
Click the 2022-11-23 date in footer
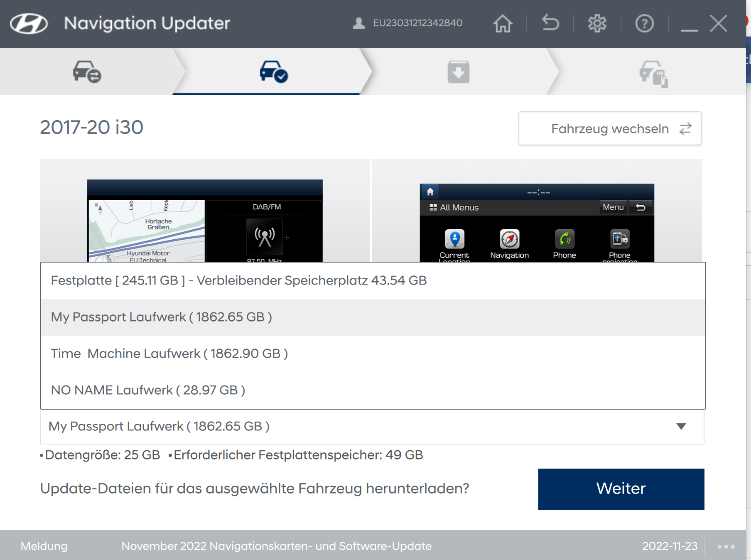coord(670,546)
